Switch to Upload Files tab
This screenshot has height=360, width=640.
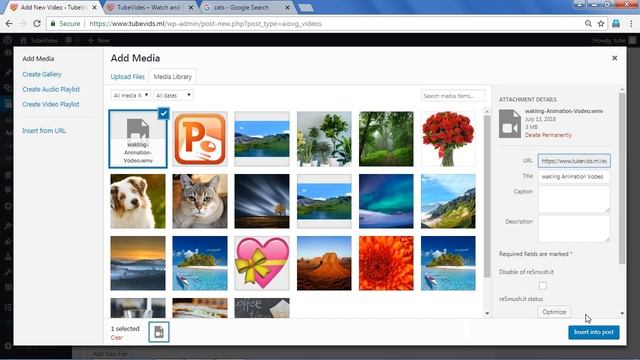(127, 77)
